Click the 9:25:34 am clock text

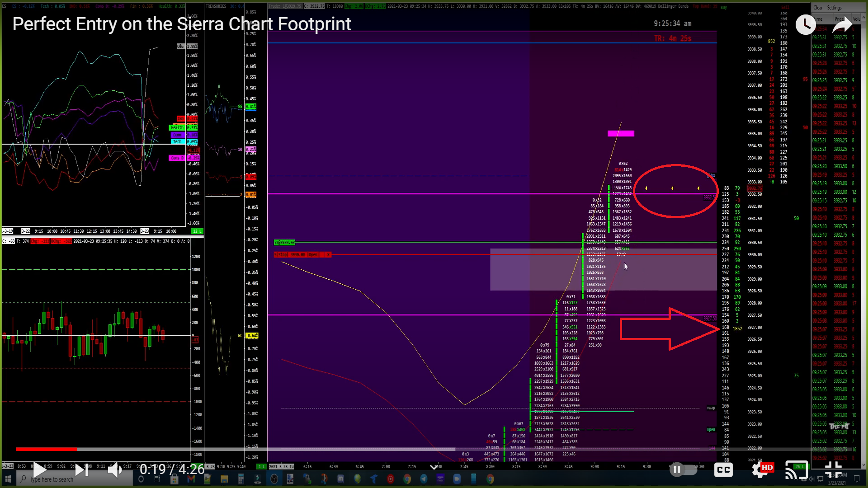click(672, 23)
